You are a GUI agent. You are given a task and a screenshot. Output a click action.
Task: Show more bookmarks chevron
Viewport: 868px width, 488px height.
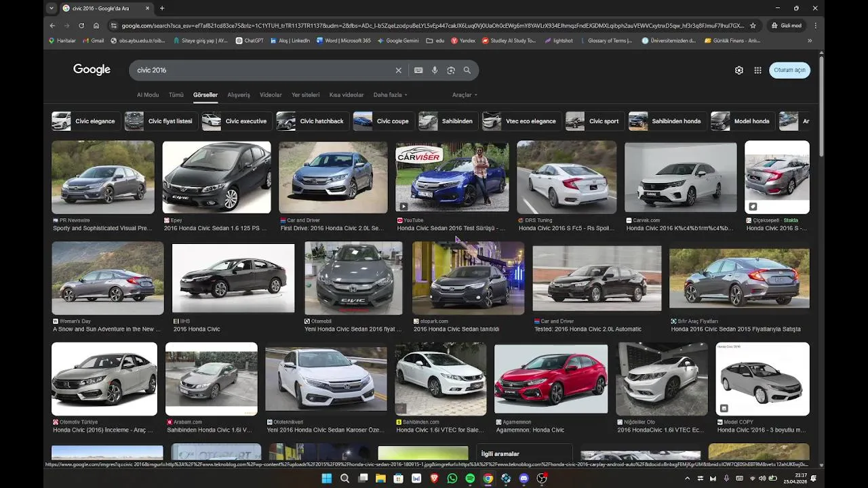pos(810,41)
